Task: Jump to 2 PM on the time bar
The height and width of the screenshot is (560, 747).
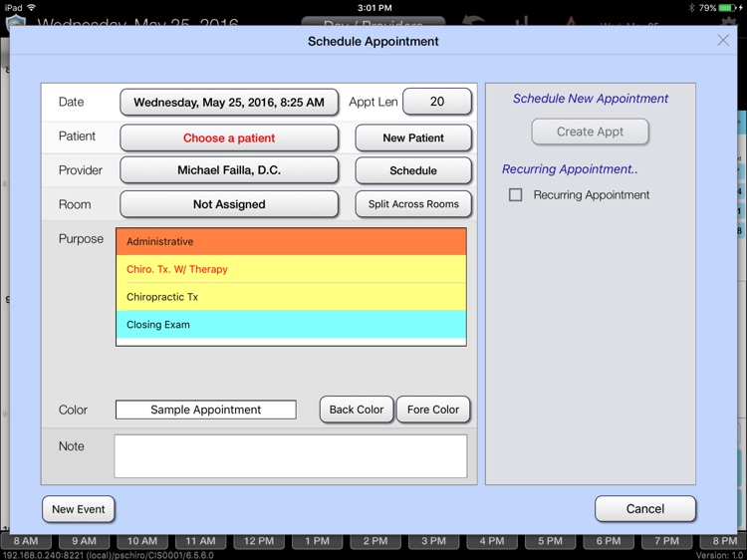Action: (375, 541)
